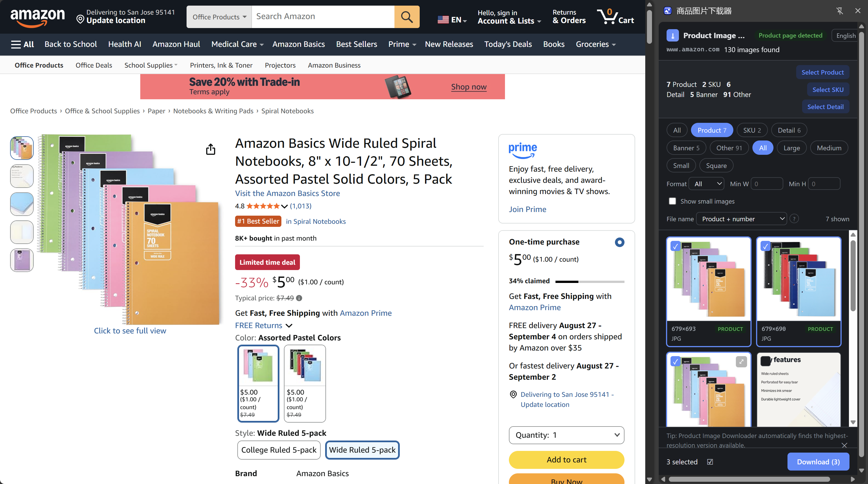Click the Join Prime link
This screenshot has width=868, height=484.
pos(527,209)
